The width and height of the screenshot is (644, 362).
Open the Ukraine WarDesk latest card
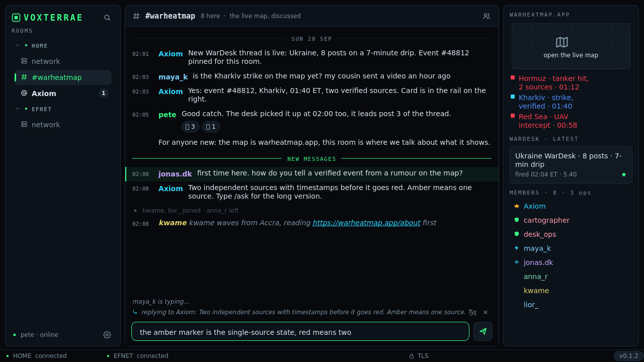click(571, 165)
